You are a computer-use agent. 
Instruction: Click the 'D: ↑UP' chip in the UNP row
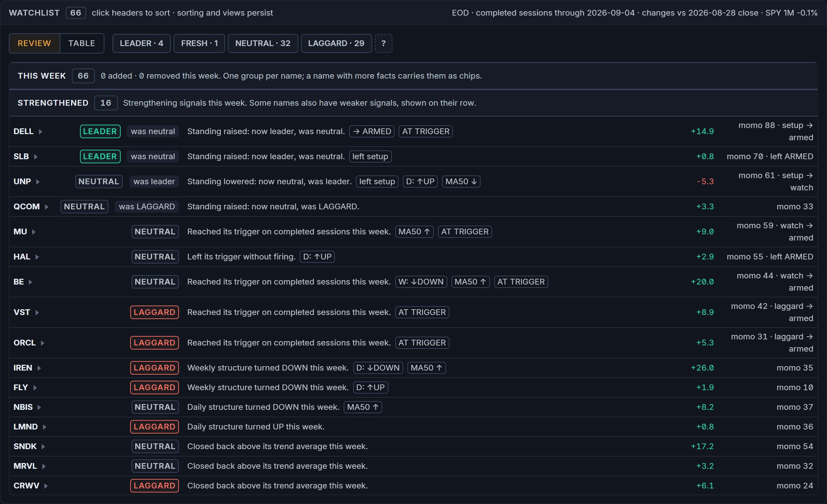click(420, 182)
